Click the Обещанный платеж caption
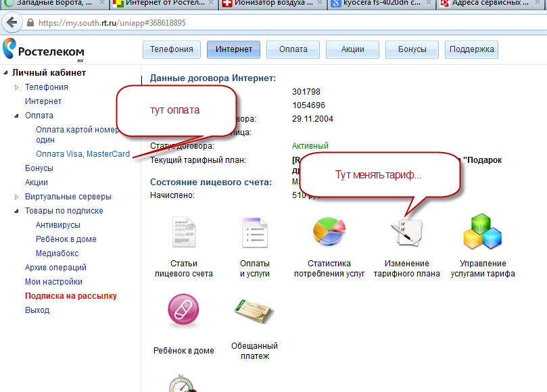Image resolution: width=547 pixels, height=392 pixels. click(x=255, y=351)
